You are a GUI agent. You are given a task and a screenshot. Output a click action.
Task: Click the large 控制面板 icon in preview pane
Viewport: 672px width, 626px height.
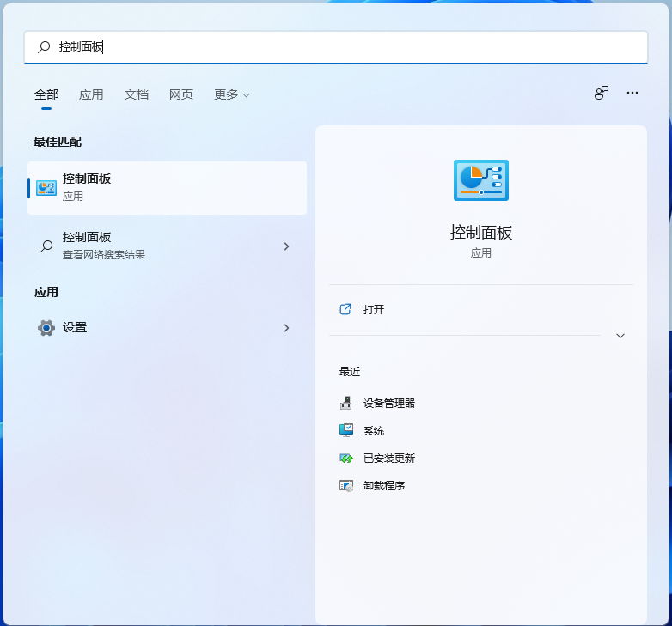[480, 180]
